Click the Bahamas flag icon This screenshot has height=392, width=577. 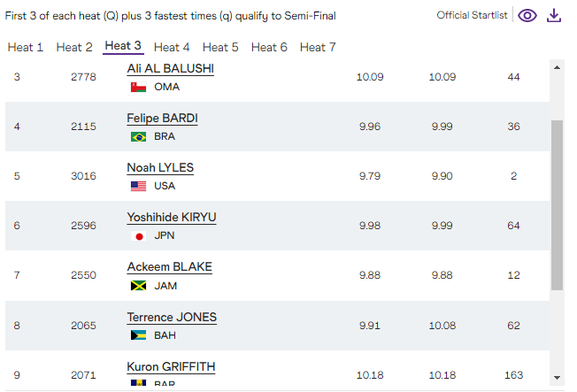point(137,335)
